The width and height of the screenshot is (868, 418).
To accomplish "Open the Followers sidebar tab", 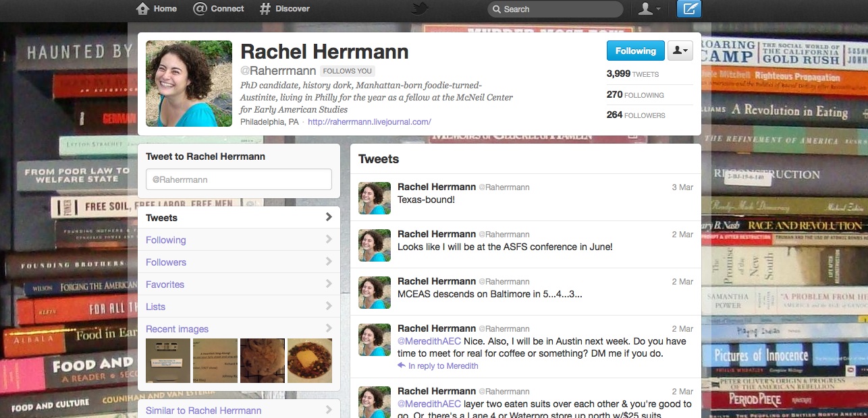I will tap(239, 262).
